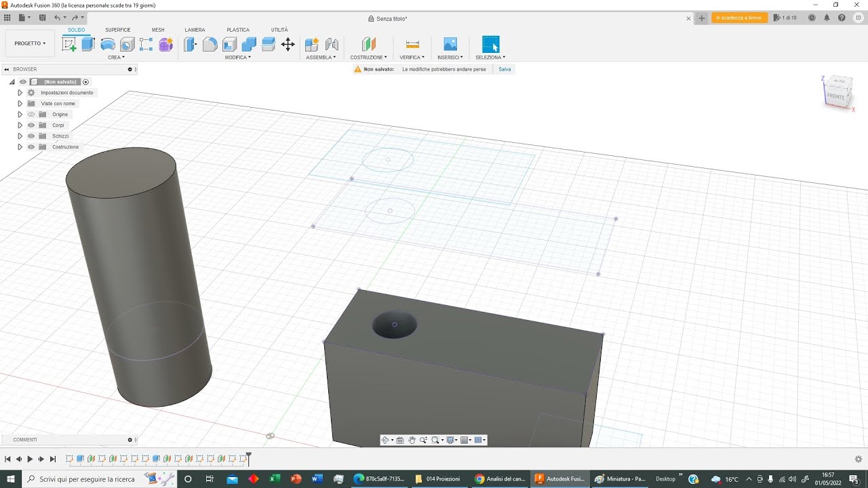Open the PROGETTO workspace dropdown
Screen dimensions: 868x488
point(30,43)
